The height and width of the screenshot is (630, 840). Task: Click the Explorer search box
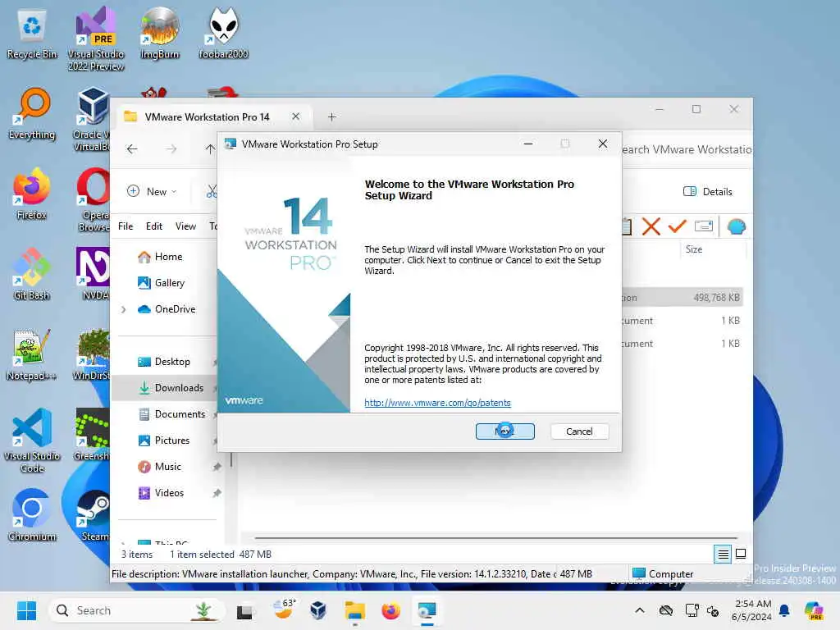(687, 149)
